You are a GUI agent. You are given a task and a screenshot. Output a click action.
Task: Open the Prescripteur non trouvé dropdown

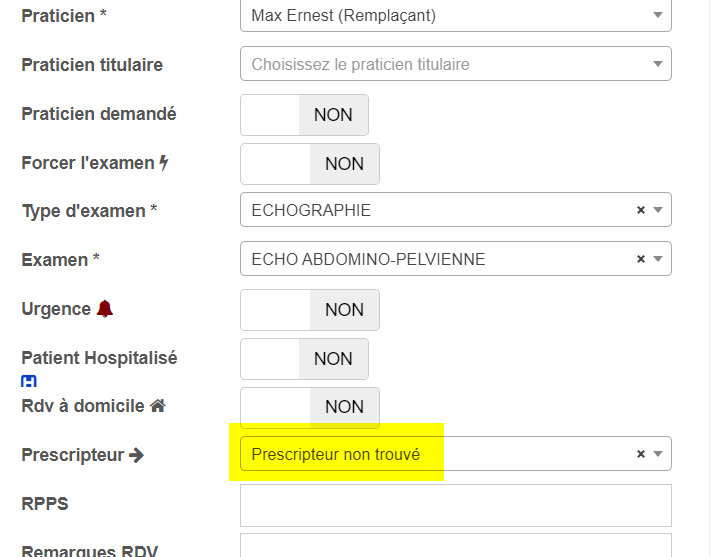coord(440,454)
